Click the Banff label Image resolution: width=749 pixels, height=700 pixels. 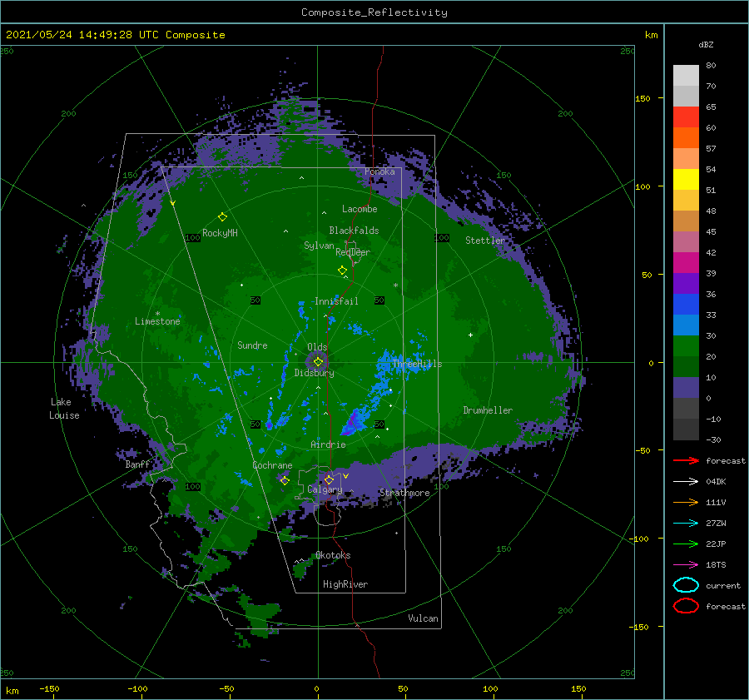(x=137, y=464)
